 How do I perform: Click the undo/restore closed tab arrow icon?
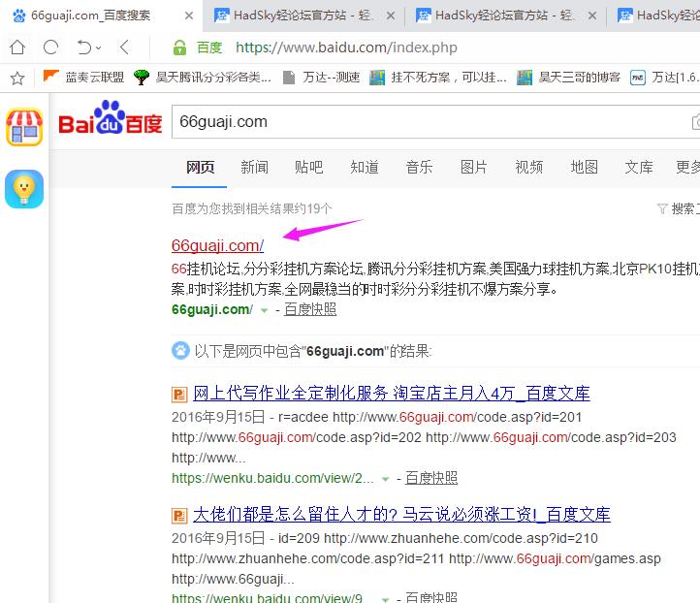(x=85, y=48)
